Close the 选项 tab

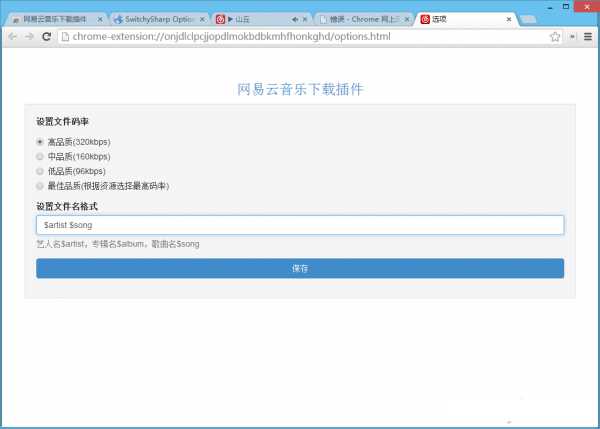[x=510, y=19]
